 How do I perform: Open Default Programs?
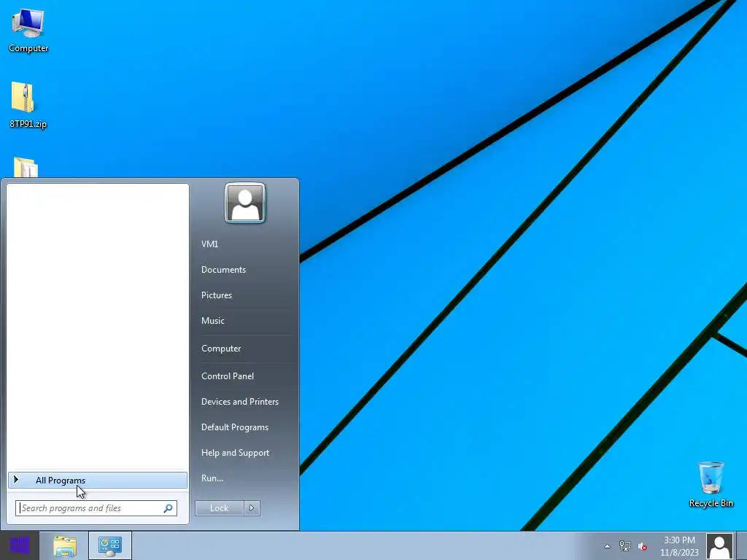coord(234,427)
